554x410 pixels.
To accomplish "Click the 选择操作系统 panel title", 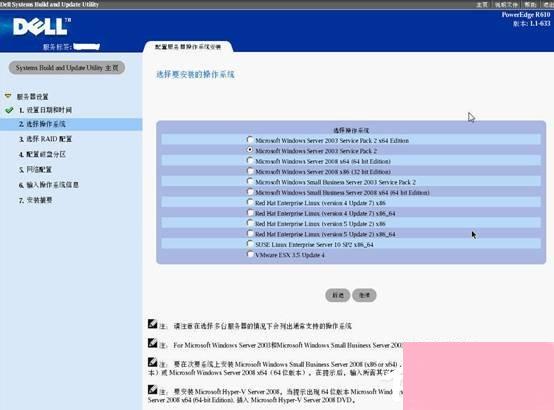I will pos(351,130).
